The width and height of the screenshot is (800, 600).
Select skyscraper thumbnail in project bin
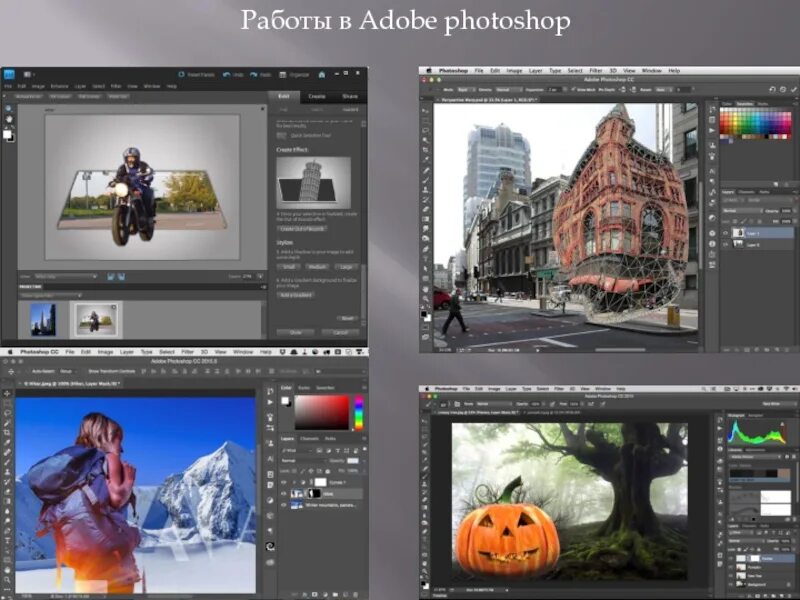pos(43,320)
